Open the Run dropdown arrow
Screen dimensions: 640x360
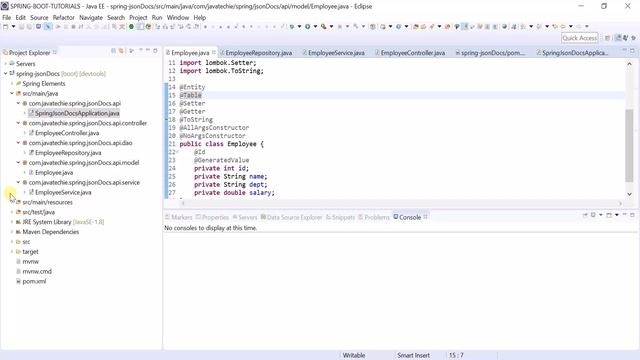click(315, 27)
